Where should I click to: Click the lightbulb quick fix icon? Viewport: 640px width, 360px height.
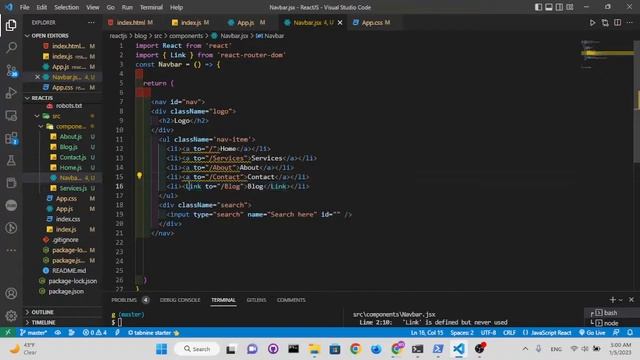tap(139, 176)
